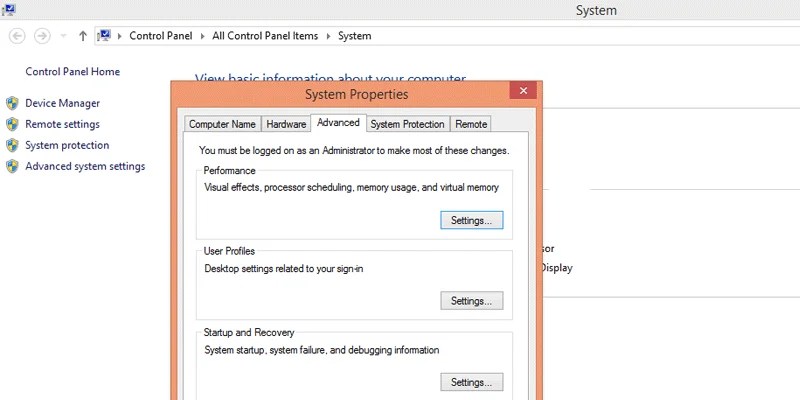Image resolution: width=800 pixels, height=400 pixels.
Task: Click the shield icon beside System protection
Action: pyautogui.click(x=12, y=145)
